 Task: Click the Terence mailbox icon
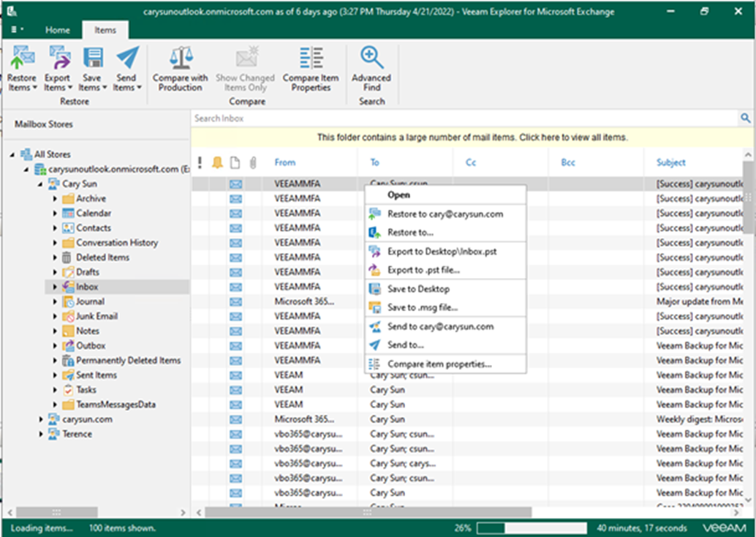point(53,434)
